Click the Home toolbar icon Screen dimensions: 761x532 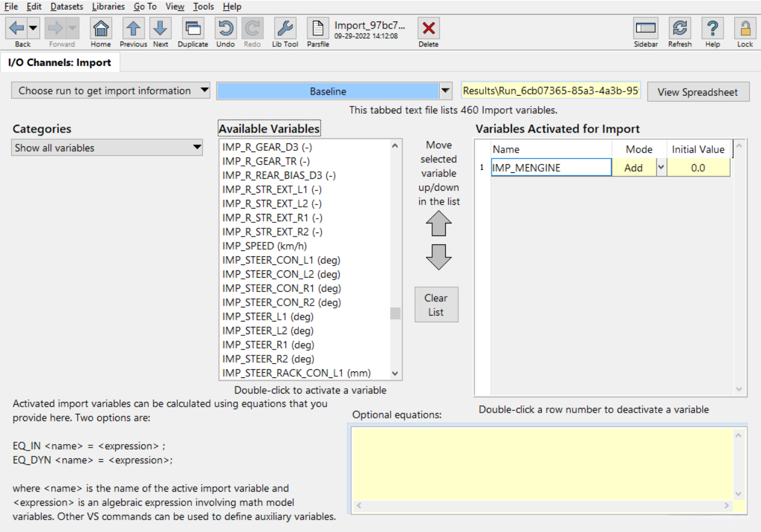point(100,29)
